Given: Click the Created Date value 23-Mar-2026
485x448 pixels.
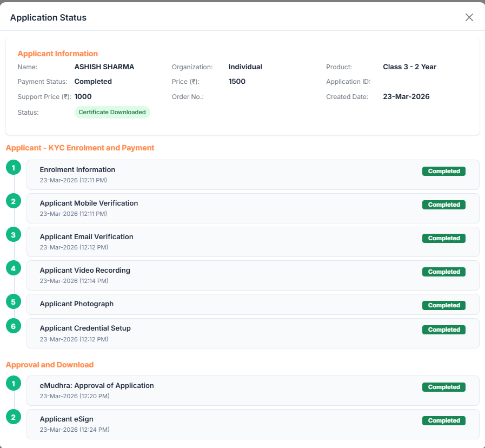Looking at the screenshot, I should (406, 97).
